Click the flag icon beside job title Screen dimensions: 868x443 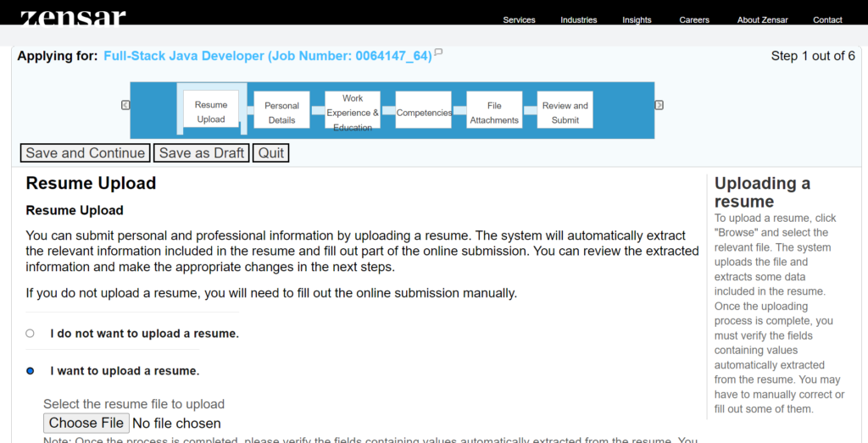438,53
